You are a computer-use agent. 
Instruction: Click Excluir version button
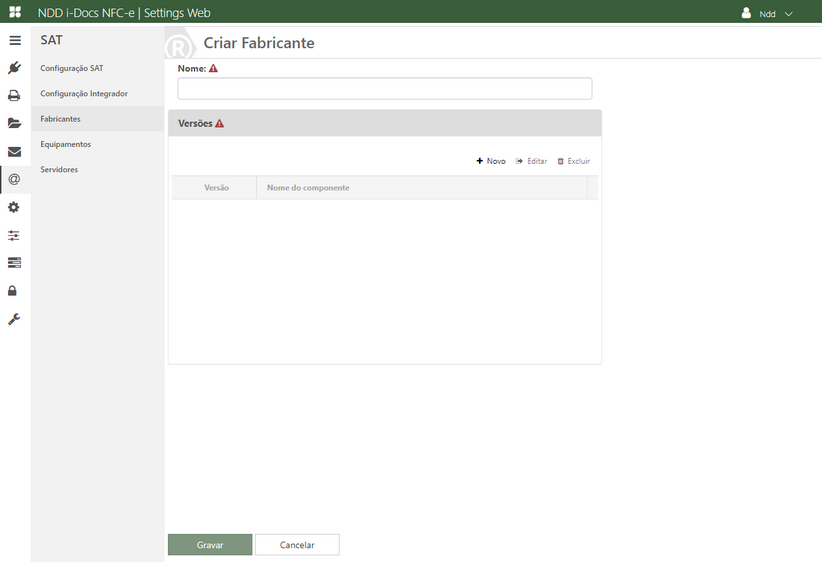point(574,161)
